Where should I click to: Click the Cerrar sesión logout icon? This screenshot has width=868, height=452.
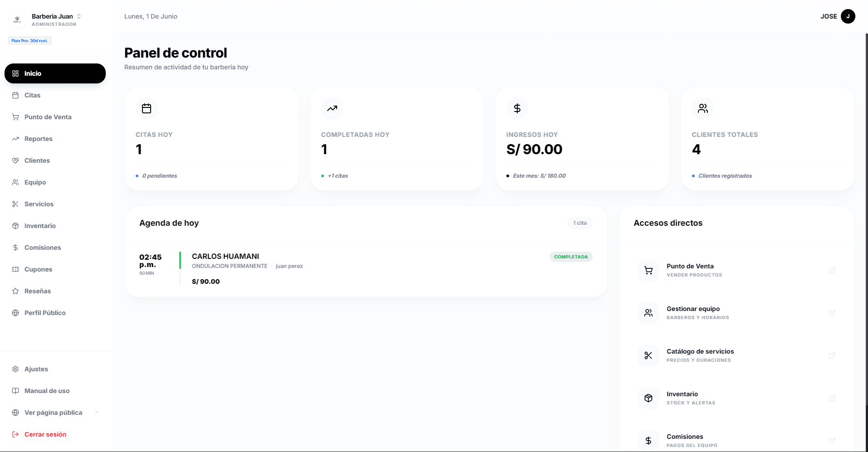[x=15, y=434]
